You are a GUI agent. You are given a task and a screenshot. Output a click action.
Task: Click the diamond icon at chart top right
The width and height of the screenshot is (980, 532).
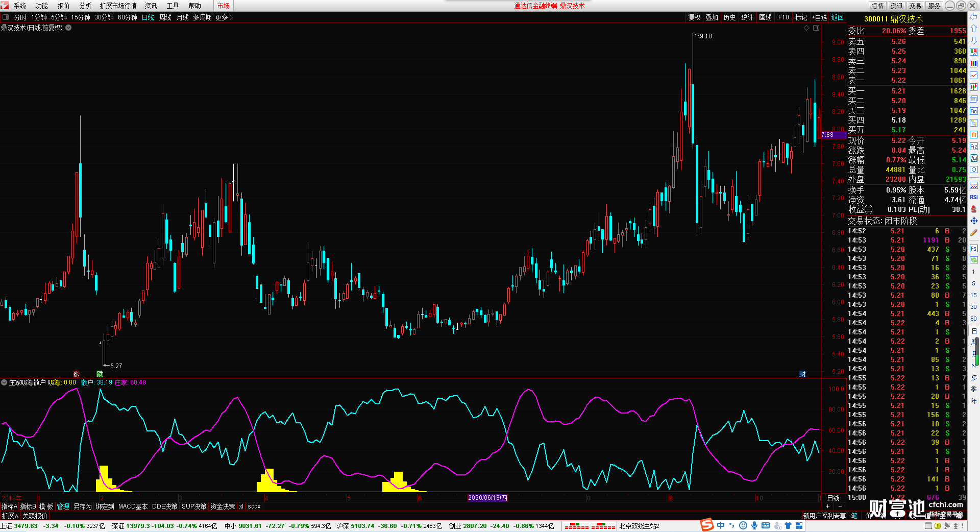(x=807, y=28)
